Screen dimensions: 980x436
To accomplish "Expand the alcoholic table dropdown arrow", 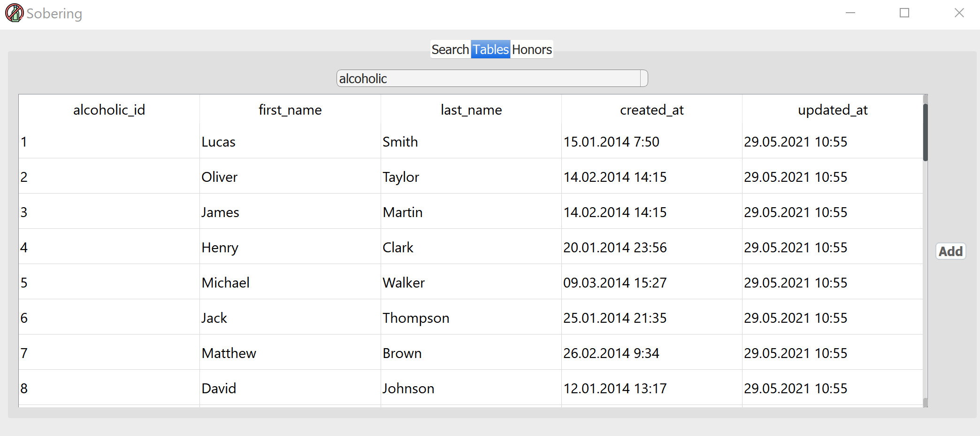I will click(x=644, y=78).
